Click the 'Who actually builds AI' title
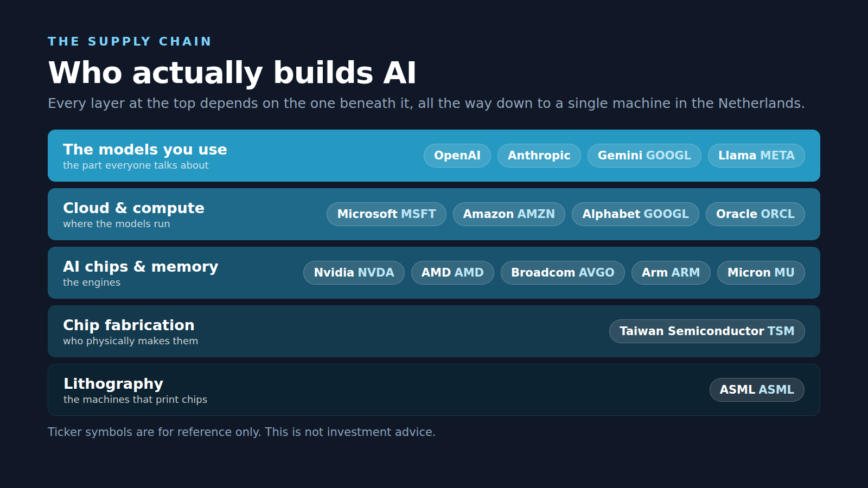The image size is (868, 488). 232,73
